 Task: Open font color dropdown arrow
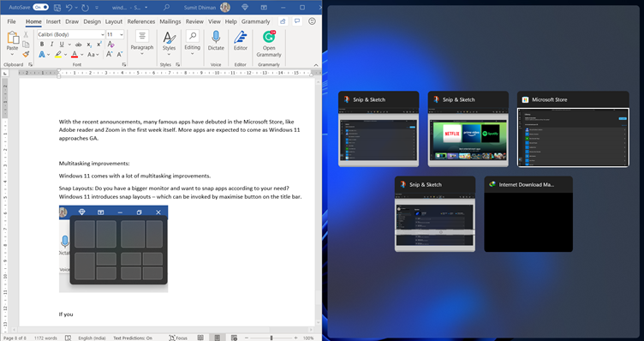click(x=81, y=54)
